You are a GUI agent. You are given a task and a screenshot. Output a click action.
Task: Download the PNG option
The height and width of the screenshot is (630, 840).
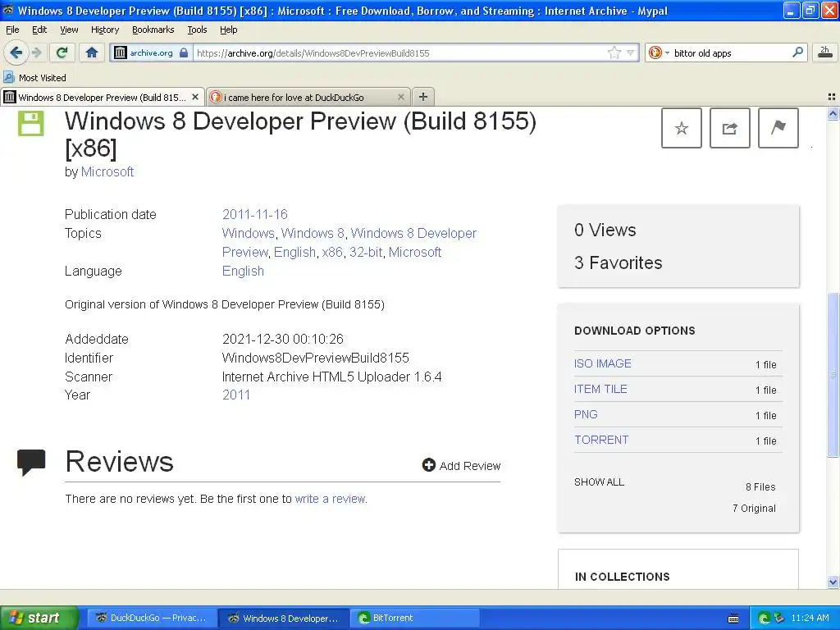(586, 414)
